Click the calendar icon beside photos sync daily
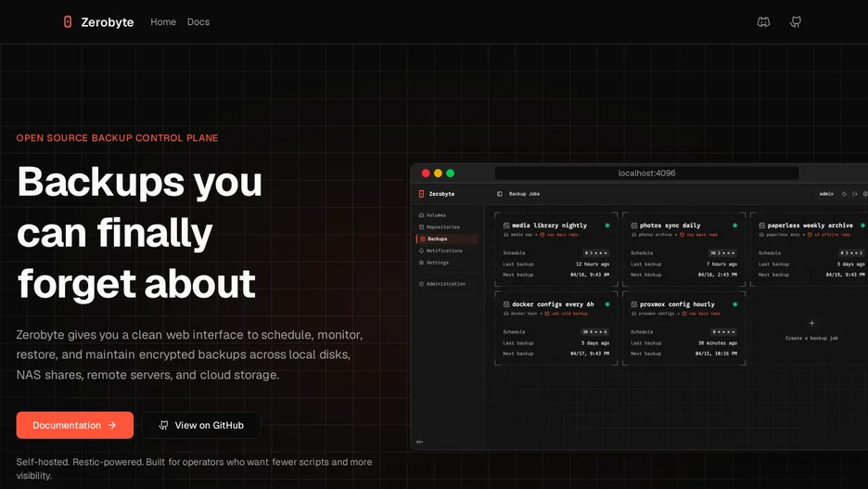 [633, 225]
